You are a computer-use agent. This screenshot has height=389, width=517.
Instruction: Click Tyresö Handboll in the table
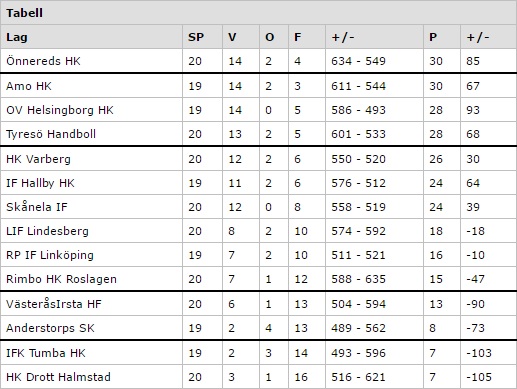coord(51,134)
